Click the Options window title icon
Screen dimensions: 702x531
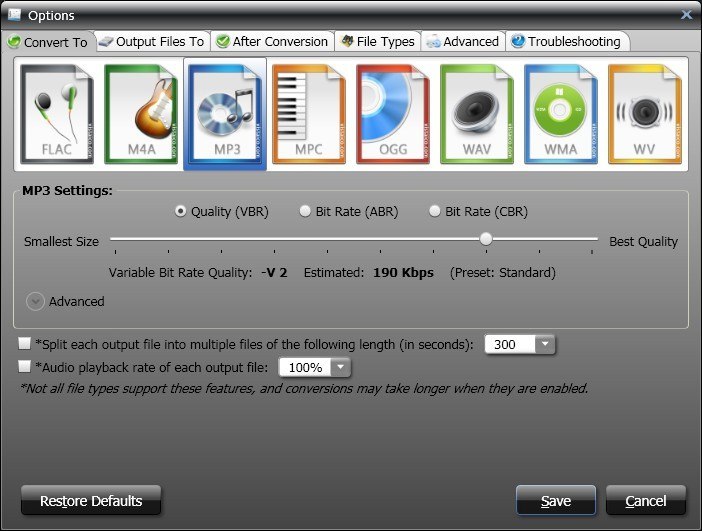14,15
